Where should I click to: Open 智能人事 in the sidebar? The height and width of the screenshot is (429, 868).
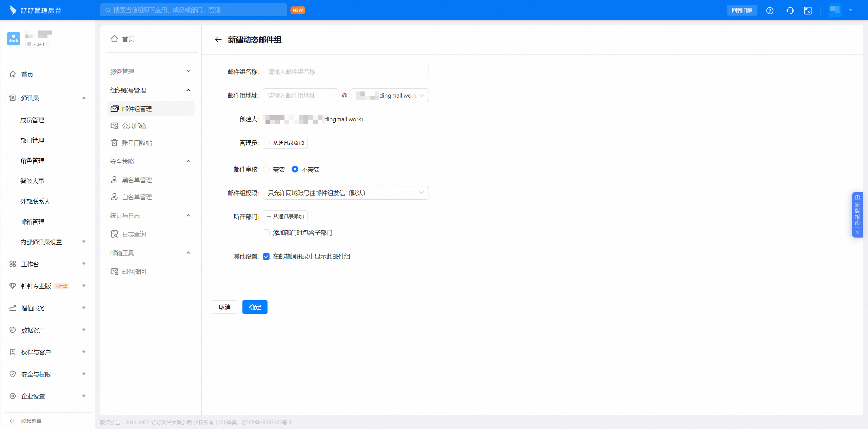32,181
